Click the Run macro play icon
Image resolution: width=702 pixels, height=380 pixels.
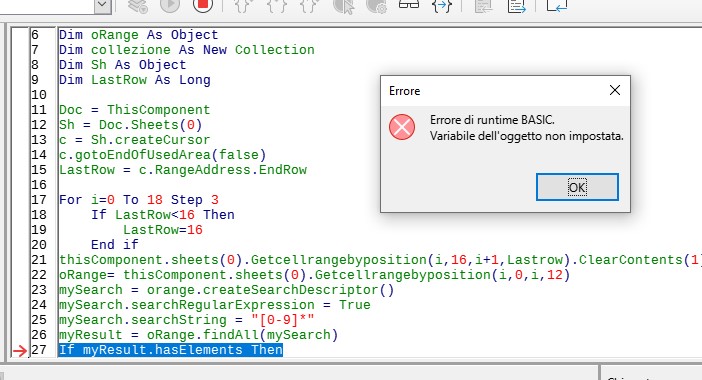coord(170,4)
